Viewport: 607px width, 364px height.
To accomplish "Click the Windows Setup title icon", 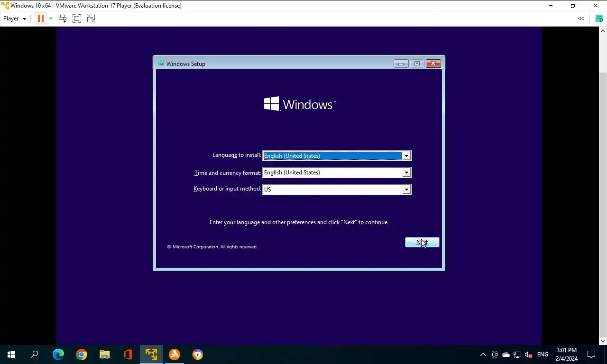I will click(x=161, y=64).
